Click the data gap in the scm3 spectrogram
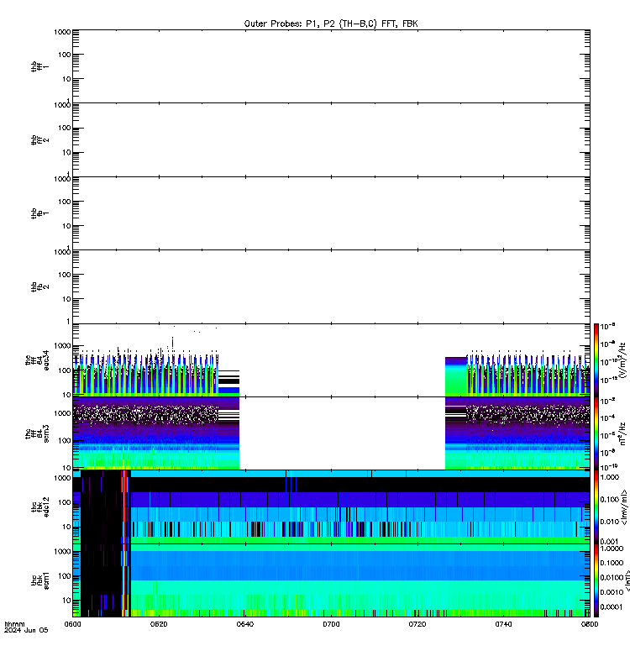This screenshot has height=672, width=630. click(x=342, y=433)
